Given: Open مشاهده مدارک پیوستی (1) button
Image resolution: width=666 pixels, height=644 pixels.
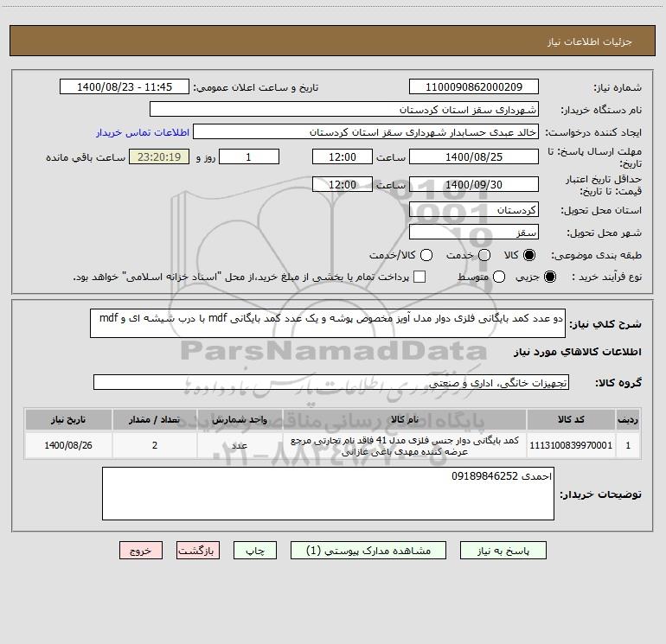Looking at the screenshot, I should click(x=368, y=551).
